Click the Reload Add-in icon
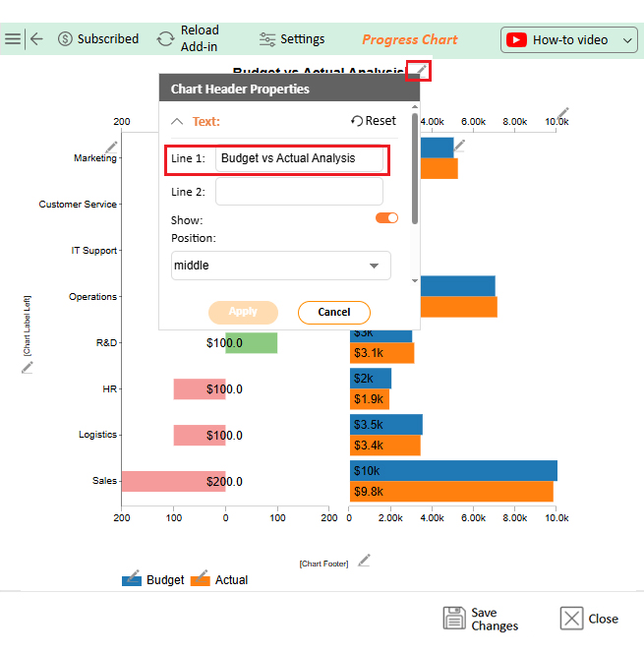Image resolution: width=644 pixels, height=654 pixels. [166, 39]
